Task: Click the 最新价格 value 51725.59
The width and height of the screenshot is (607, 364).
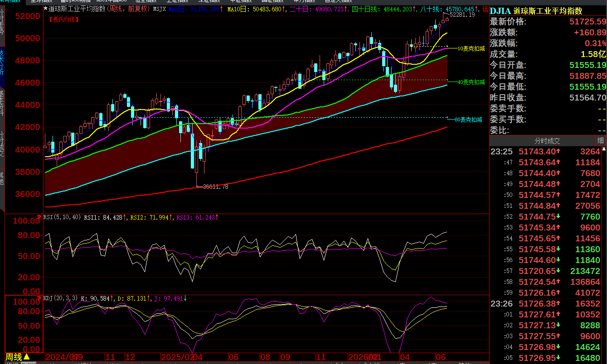Action: (588, 22)
